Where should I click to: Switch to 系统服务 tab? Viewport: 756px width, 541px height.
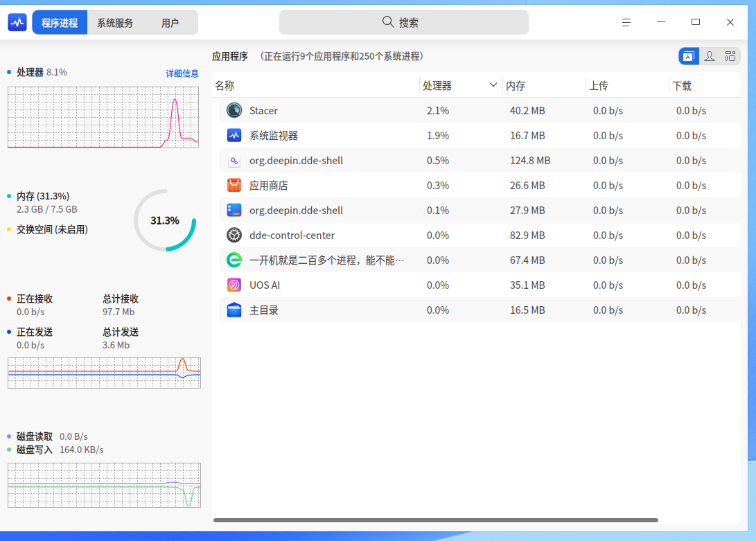115,22
